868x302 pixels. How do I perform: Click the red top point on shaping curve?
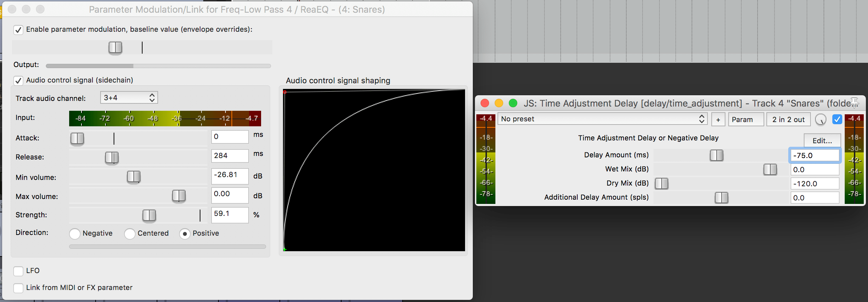point(285,92)
